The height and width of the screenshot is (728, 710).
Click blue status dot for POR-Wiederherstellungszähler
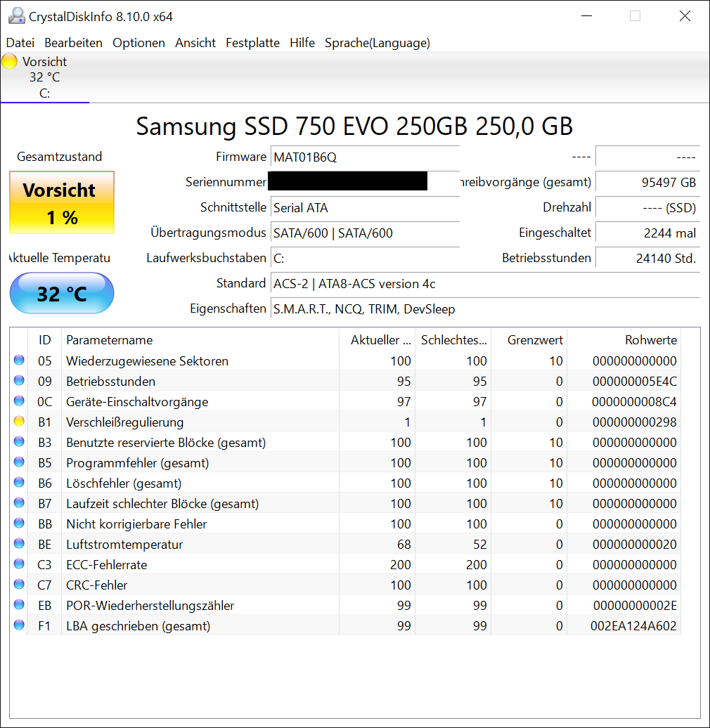pyautogui.click(x=19, y=604)
